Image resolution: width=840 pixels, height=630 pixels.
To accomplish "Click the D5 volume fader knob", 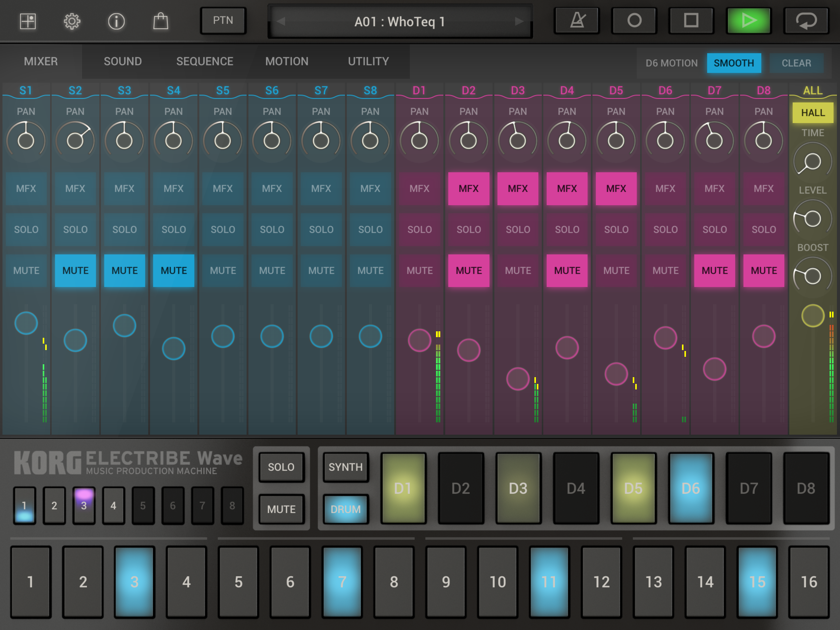I will (x=616, y=374).
